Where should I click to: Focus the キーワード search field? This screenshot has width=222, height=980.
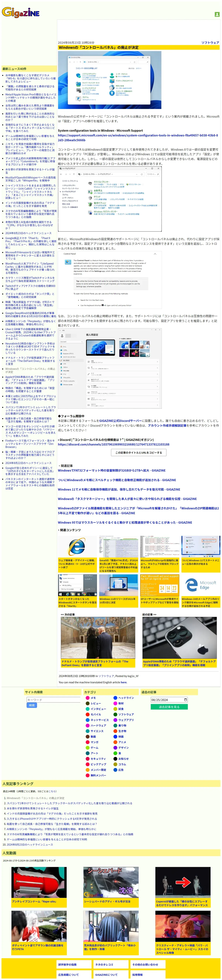(x=53, y=700)
